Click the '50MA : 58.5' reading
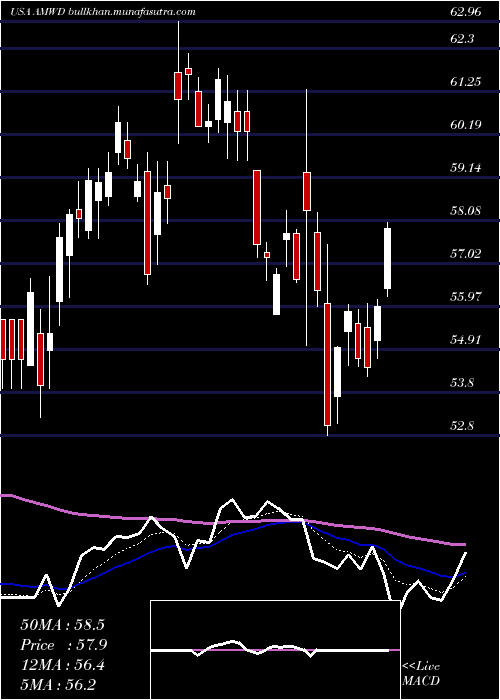 (62, 625)
